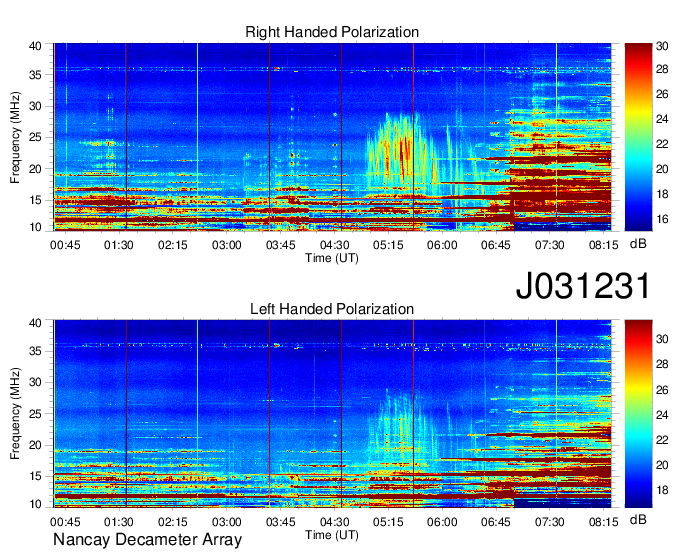The image size is (680, 552).
Task: Click the 01:30 tick label under top plot
Action: [119, 245]
